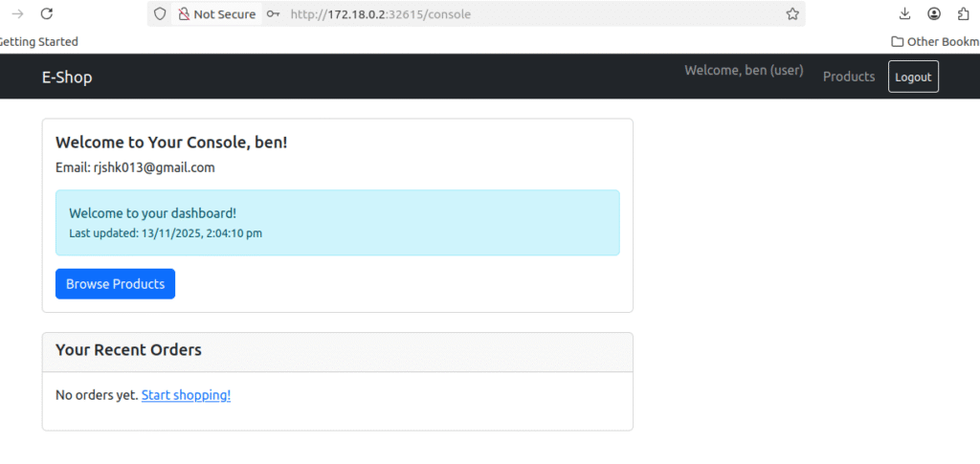Go to the E-Shop home brand link
980x464 pixels.
coord(67,77)
